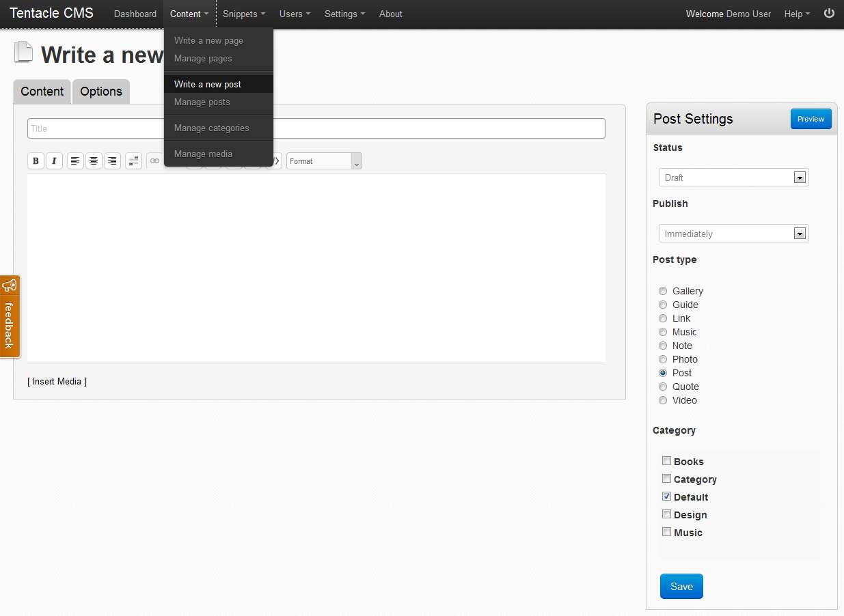Select the Gallery post type
The height and width of the screenshot is (616, 844).
663,291
